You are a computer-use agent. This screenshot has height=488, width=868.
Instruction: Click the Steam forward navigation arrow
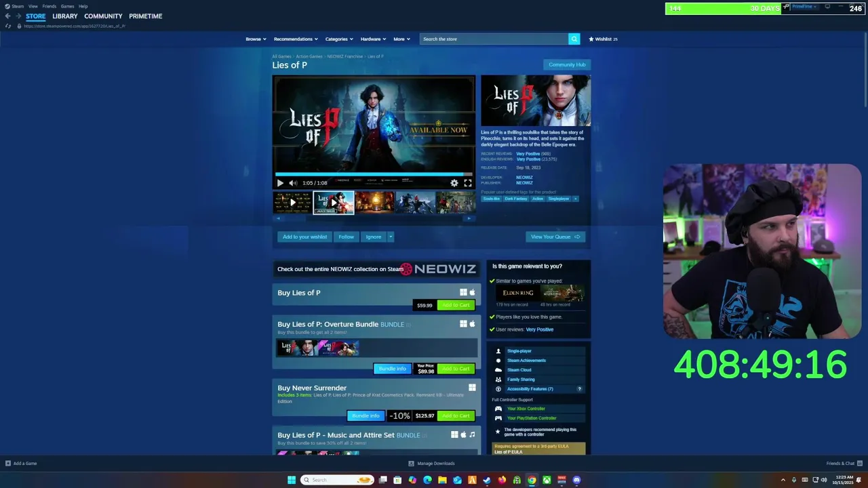coord(18,16)
